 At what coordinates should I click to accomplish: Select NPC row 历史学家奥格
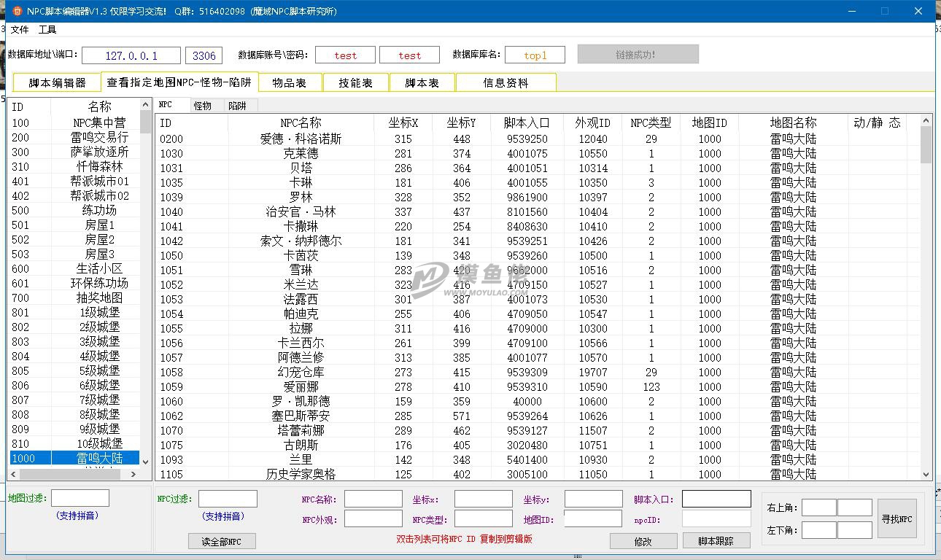538,474
